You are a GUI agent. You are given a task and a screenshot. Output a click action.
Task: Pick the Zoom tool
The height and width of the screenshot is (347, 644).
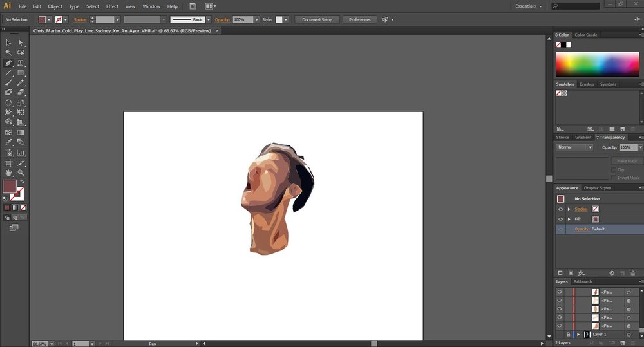point(21,173)
